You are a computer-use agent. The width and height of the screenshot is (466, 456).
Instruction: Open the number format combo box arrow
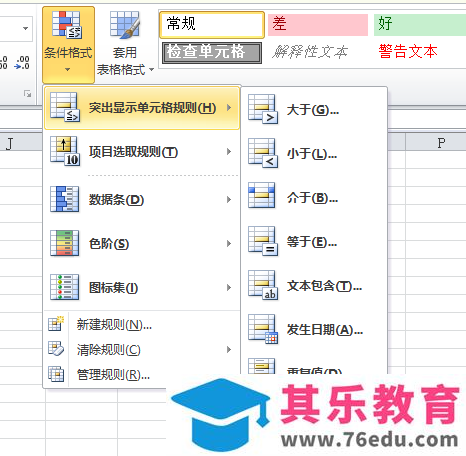pos(25,28)
